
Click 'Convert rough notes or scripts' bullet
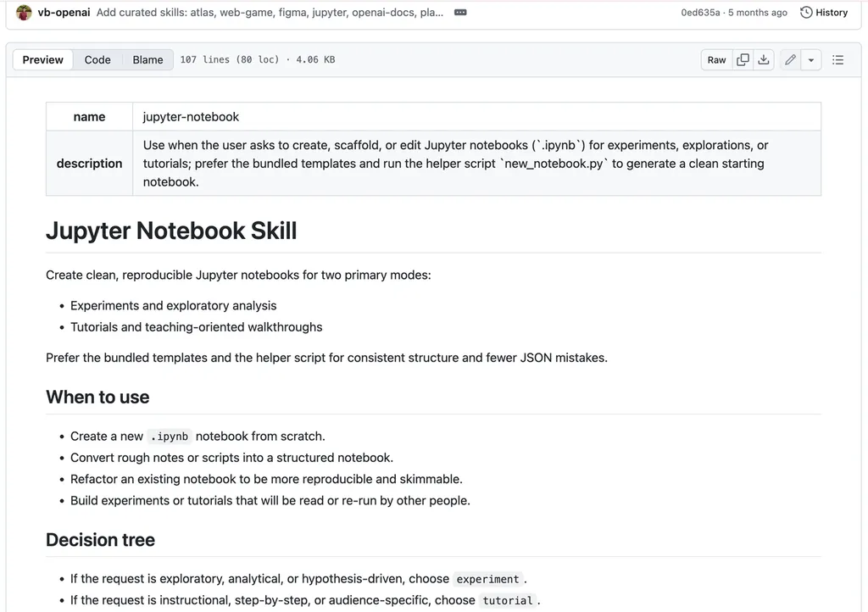pyautogui.click(x=231, y=458)
